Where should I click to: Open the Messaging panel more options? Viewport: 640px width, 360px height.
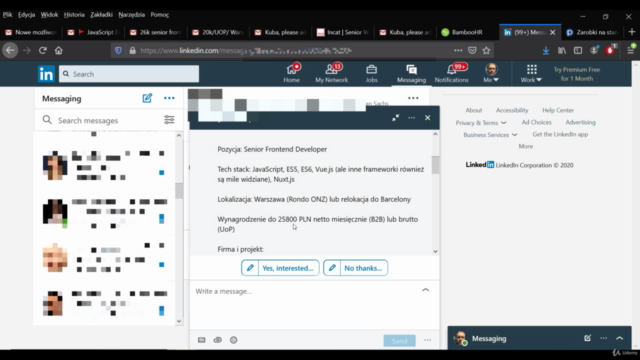point(169,98)
